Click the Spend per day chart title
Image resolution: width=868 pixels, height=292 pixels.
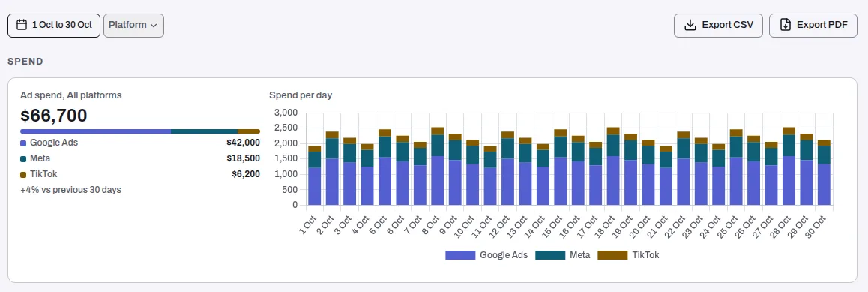point(301,95)
